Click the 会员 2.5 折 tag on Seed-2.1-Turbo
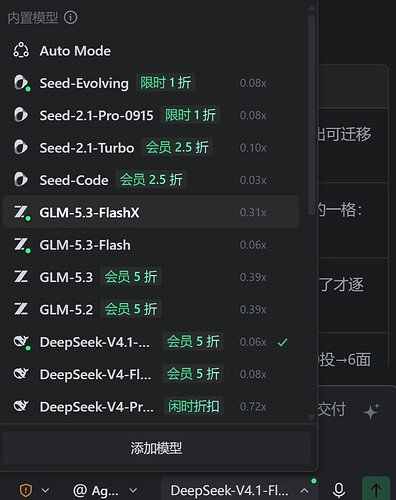396x500 pixels. click(177, 147)
